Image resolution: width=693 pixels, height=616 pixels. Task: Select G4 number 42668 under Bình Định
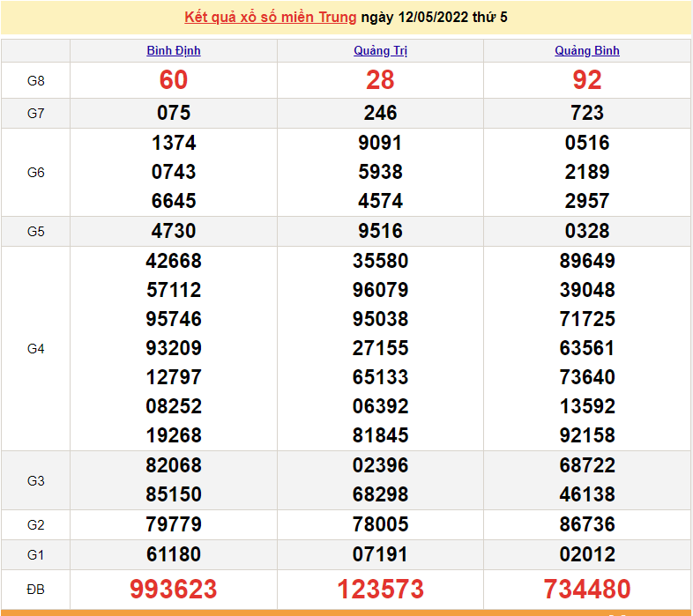point(174,261)
